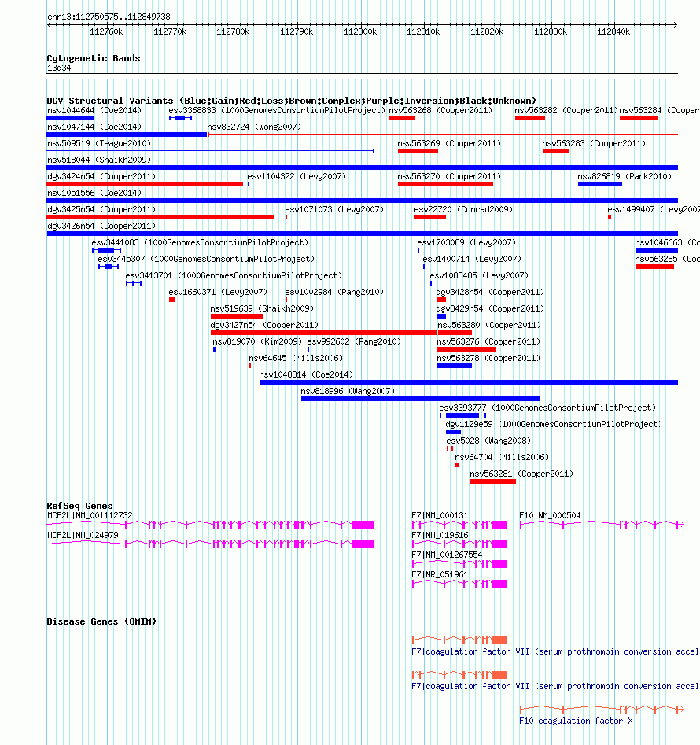Screen dimensions: 700x745
Task: Open the esv1002984 (Pang2010) label
Action: (334, 292)
